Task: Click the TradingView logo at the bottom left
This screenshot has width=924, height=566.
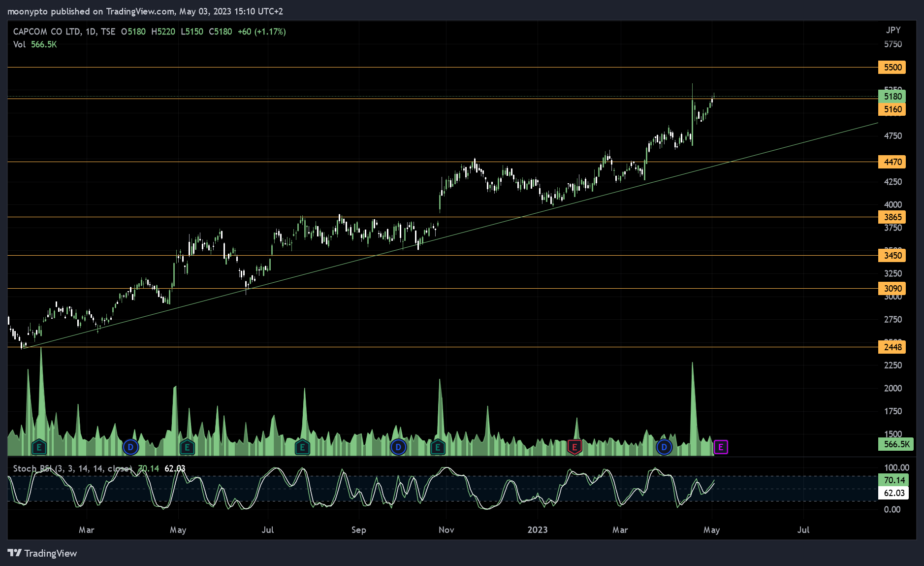Action: (x=42, y=553)
